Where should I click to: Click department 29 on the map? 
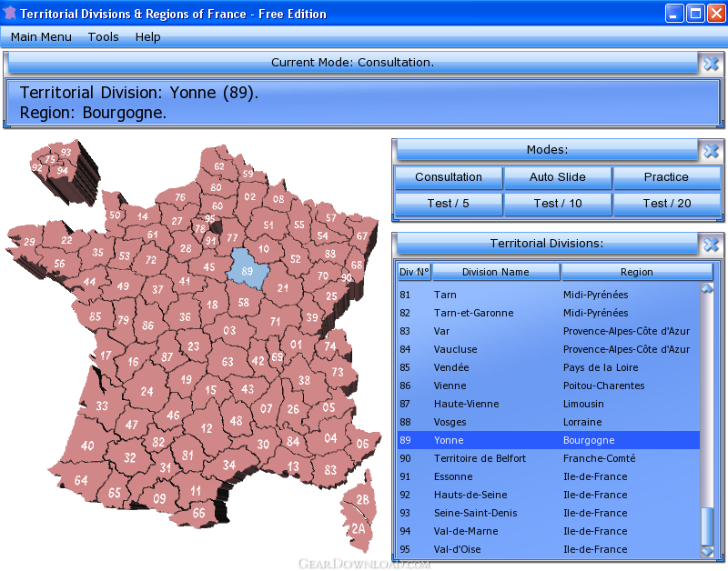pos(29,242)
